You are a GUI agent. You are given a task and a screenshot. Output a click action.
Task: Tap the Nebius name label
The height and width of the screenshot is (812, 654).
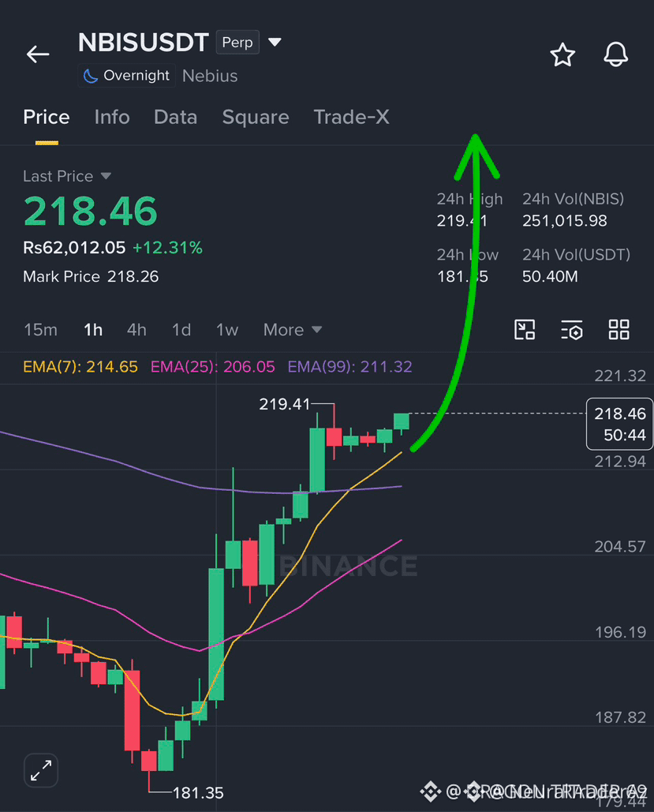[x=210, y=76]
